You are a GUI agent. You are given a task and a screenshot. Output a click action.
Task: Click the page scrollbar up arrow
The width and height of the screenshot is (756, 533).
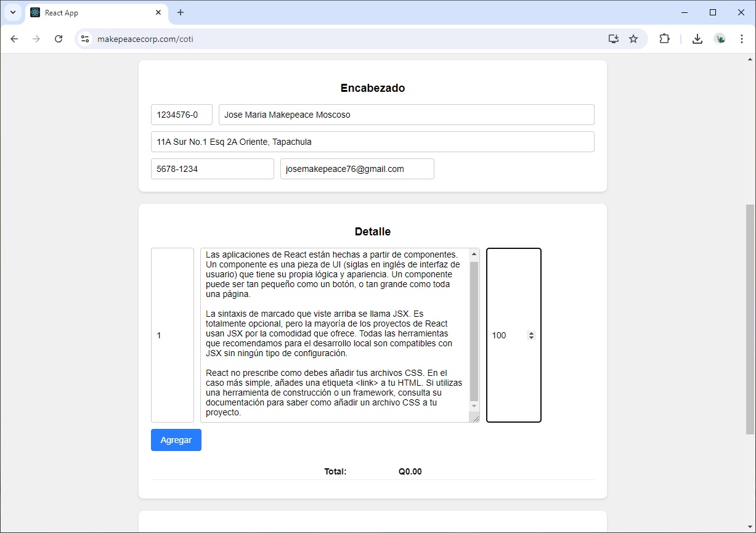(x=750, y=59)
